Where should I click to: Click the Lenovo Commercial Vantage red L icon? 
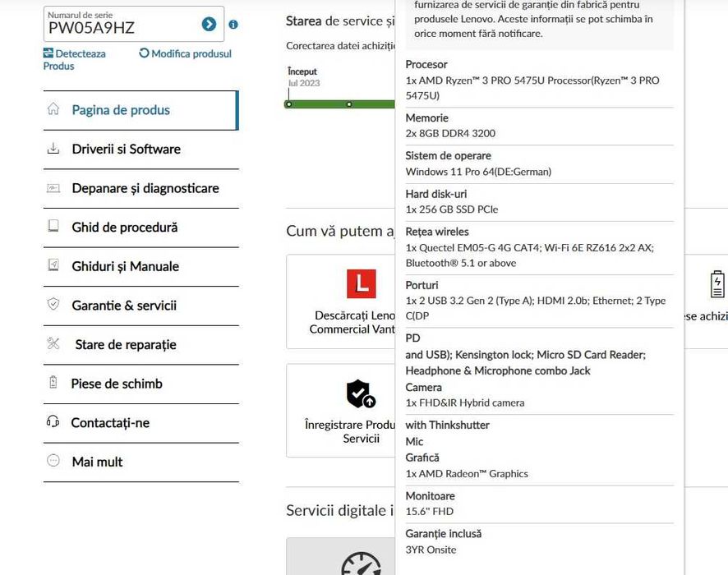tap(361, 284)
